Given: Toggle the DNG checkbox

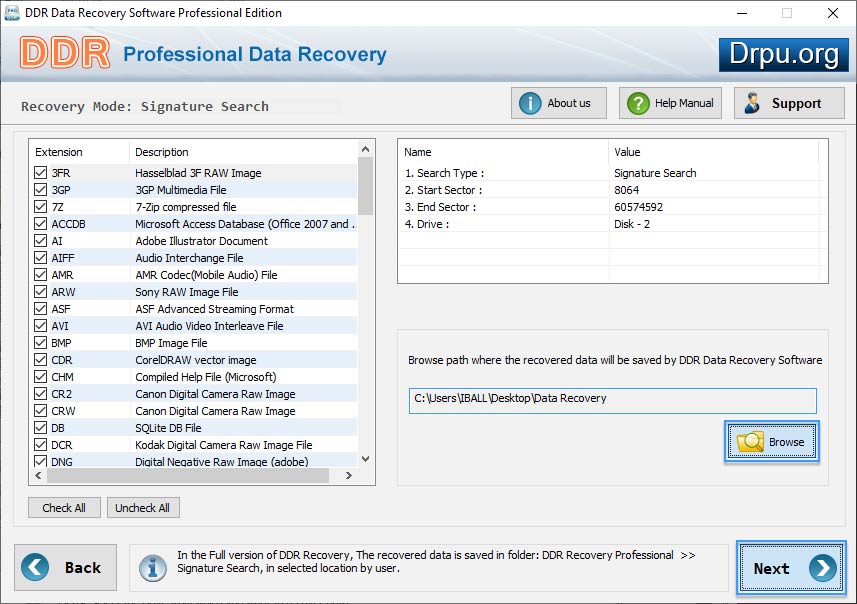Looking at the screenshot, I should click(x=40, y=461).
